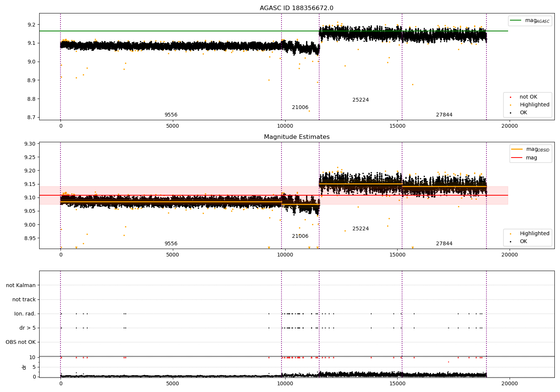This screenshot has height=392, width=560.
Task: Click the orange mag OBSID legend entry
Action: pyautogui.click(x=530, y=149)
